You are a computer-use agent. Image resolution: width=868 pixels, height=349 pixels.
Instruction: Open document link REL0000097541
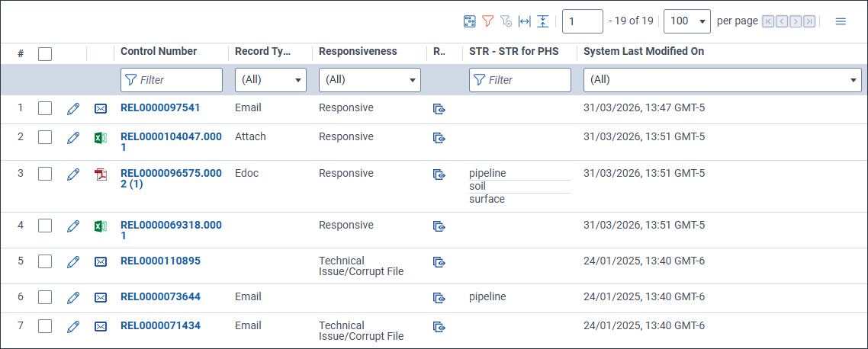pos(160,108)
